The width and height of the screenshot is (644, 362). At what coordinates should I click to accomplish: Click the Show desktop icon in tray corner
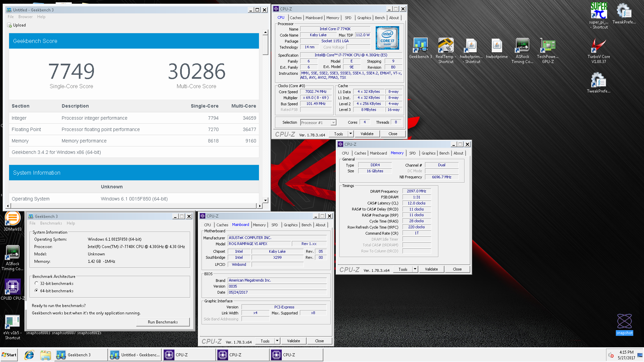click(x=640, y=355)
